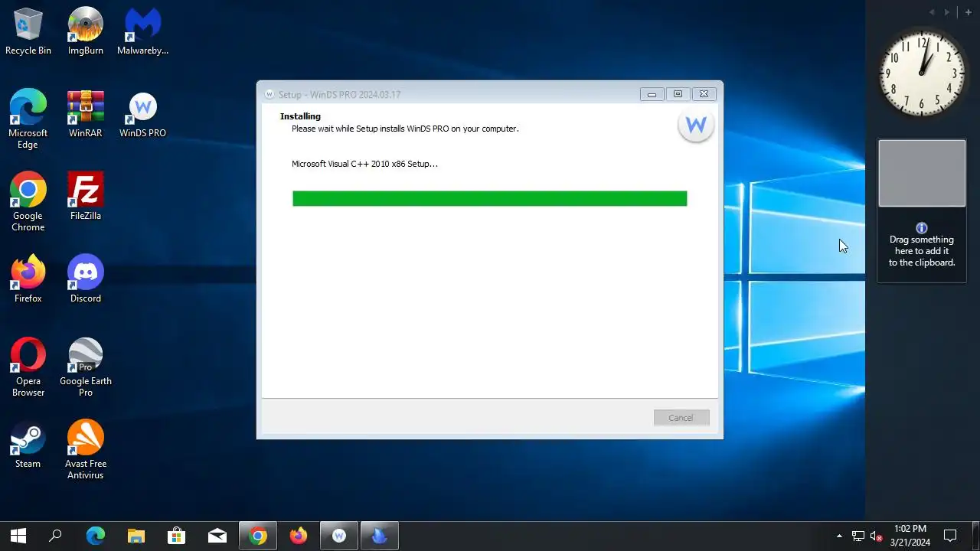
Task: Click the clipboard gadget drop area
Action: (x=922, y=173)
